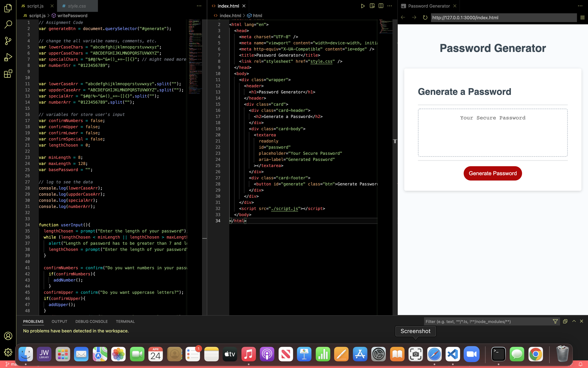Viewport: 588px width, 368px height.
Task: Open more actions for preview editor group
Action: pos(580,6)
